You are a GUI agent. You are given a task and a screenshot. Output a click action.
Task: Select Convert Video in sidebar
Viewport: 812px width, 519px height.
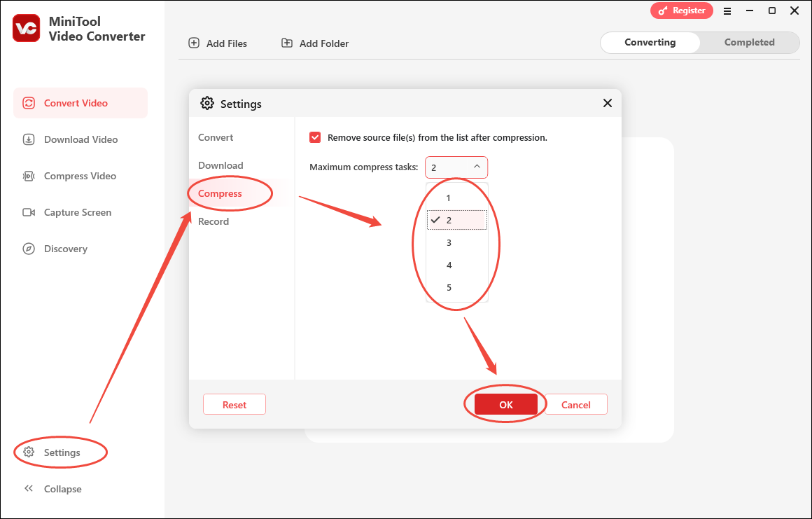coord(80,103)
